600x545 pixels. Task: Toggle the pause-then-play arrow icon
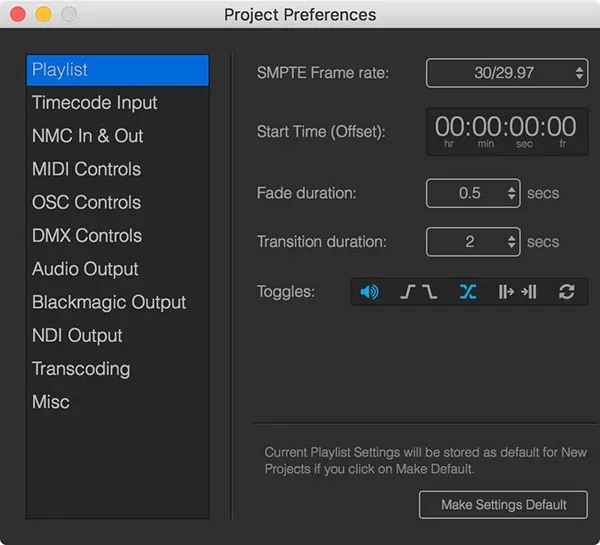[506, 292]
